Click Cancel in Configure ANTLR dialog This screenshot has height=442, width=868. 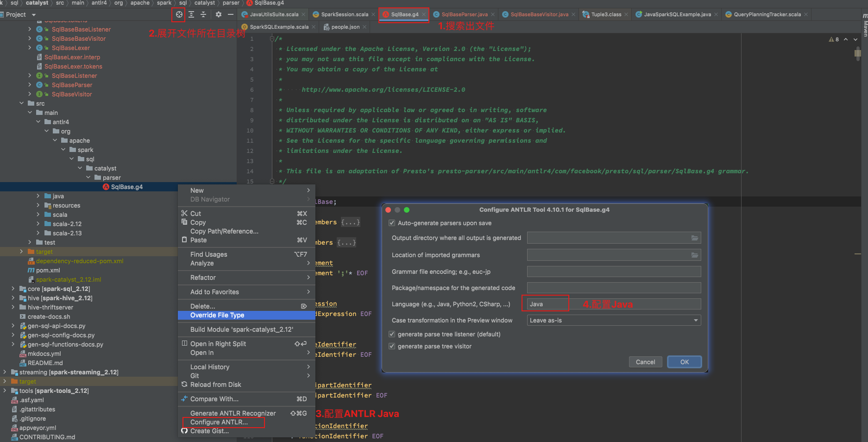645,362
